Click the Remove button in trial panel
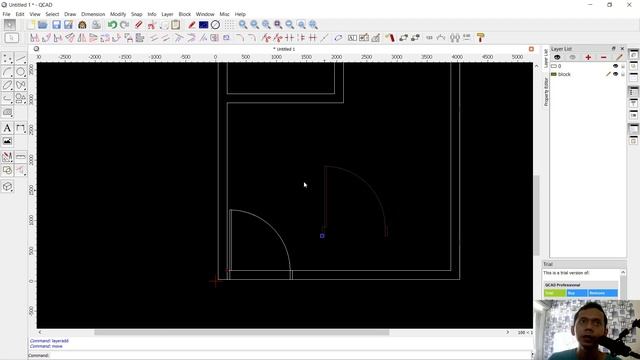The width and height of the screenshot is (640, 360). pyautogui.click(x=602, y=293)
